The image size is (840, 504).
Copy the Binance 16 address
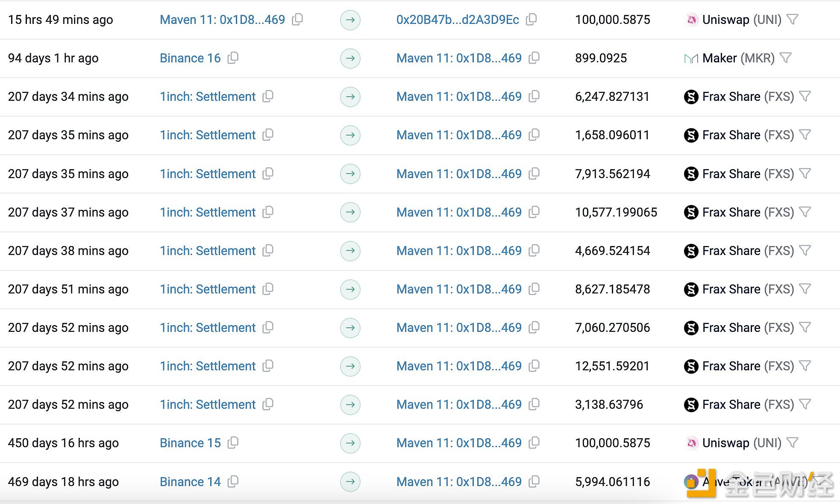coord(233,58)
